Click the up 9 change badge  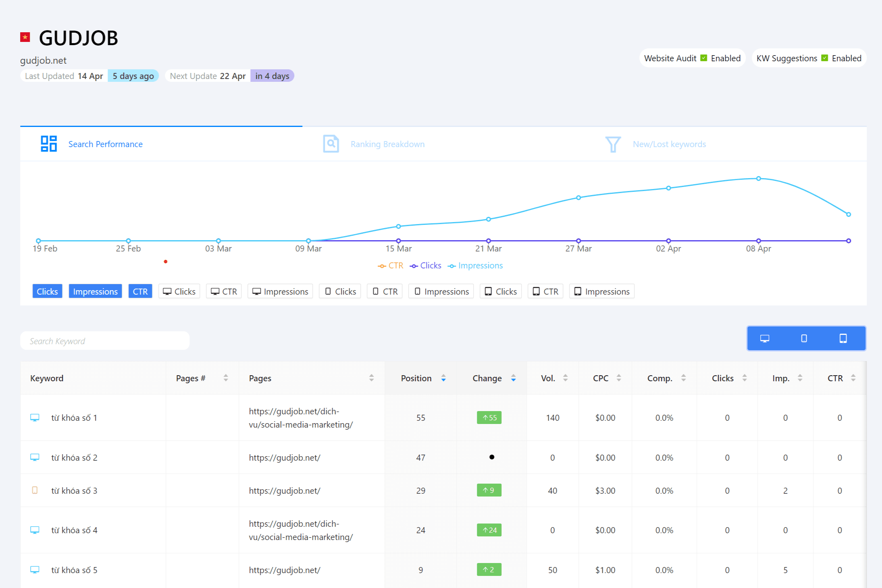pos(489,490)
